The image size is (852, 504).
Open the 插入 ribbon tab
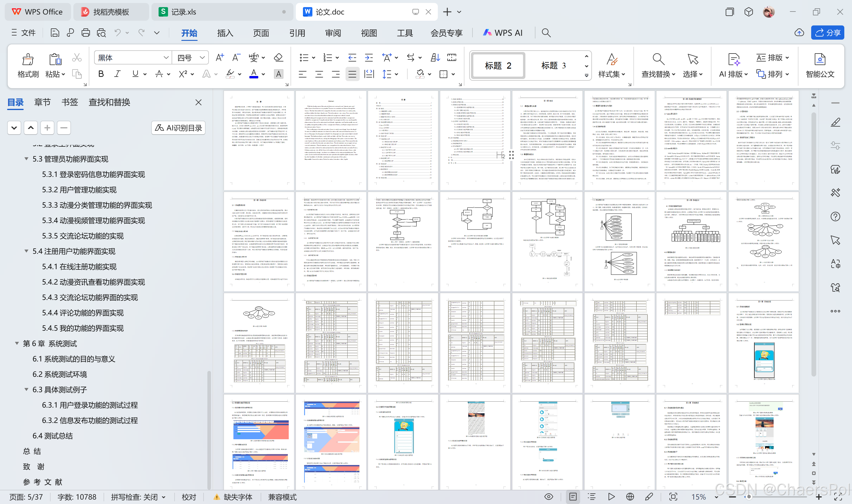(x=225, y=33)
